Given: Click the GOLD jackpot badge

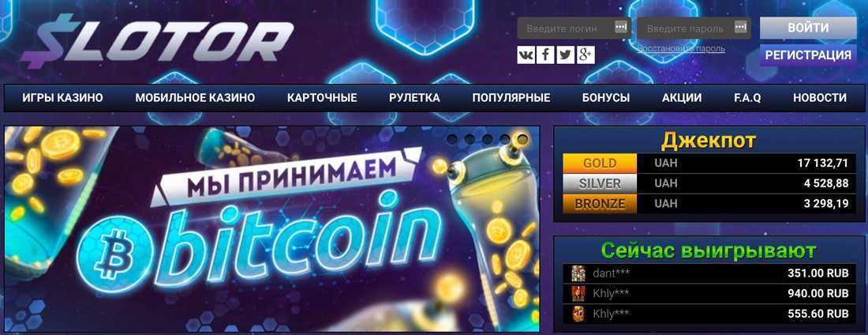Looking at the screenshot, I should point(600,164).
